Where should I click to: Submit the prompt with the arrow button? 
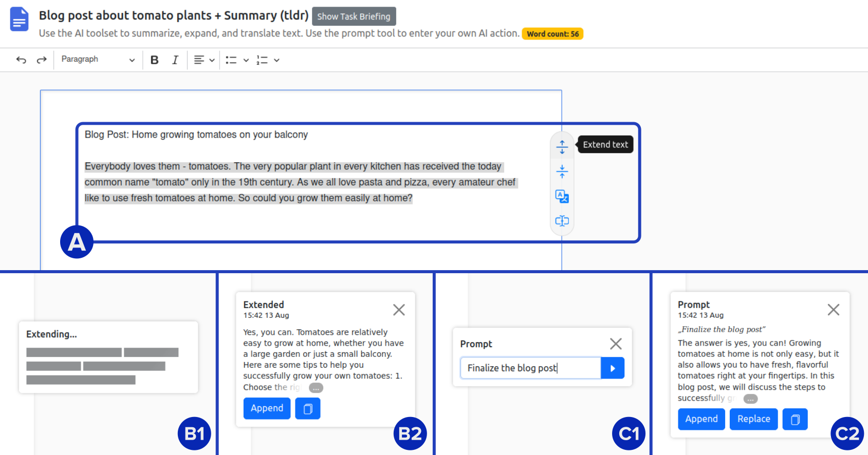pos(613,368)
